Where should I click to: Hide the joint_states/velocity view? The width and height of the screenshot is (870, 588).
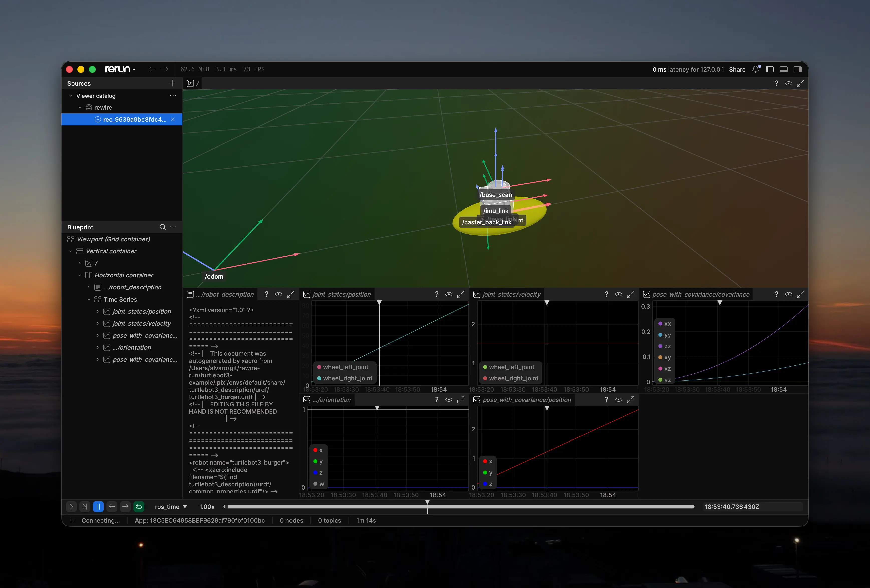tap(618, 294)
